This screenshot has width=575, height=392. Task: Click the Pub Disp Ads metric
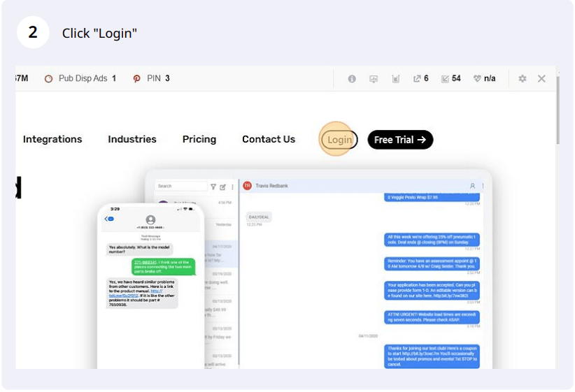(x=80, y=78)
